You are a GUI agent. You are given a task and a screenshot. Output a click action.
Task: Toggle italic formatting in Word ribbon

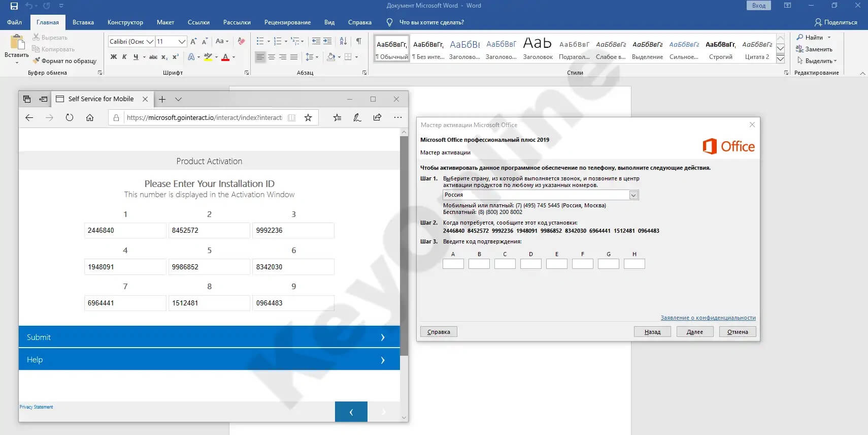pos(124,57)
